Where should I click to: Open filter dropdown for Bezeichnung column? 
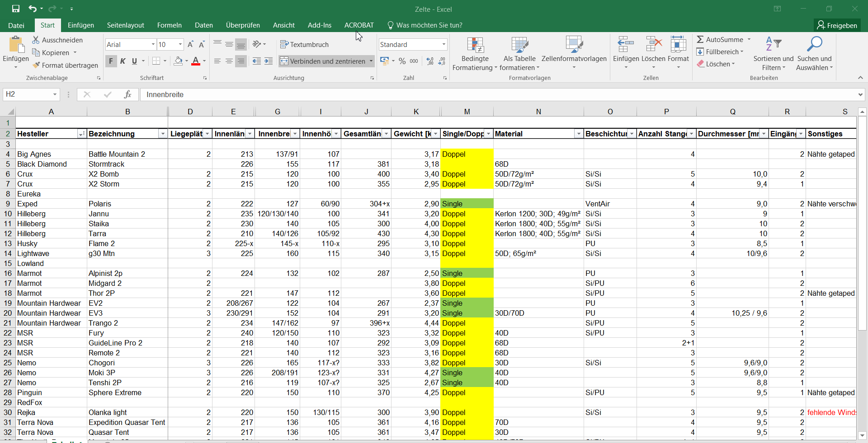point(163,134)
